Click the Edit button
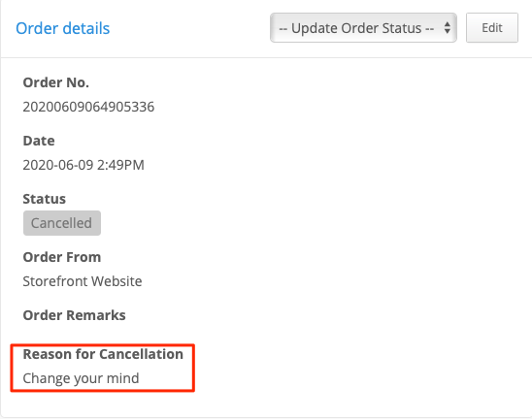Screen dimensions: 532x419 click(x=492, y=28)
